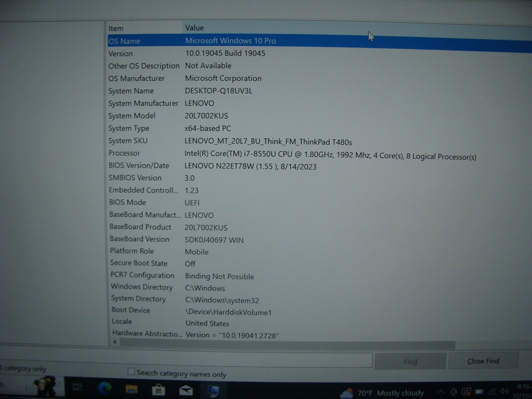Open Task View from the taskbar

point(77,387)
